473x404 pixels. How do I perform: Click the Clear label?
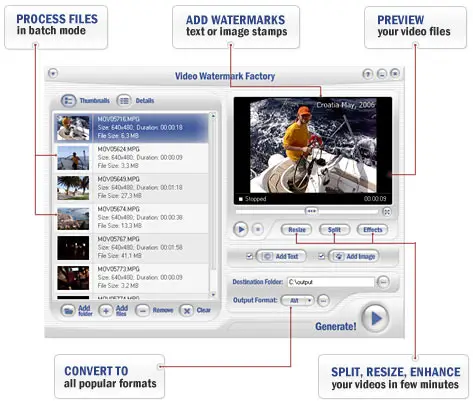coord(204,310)
